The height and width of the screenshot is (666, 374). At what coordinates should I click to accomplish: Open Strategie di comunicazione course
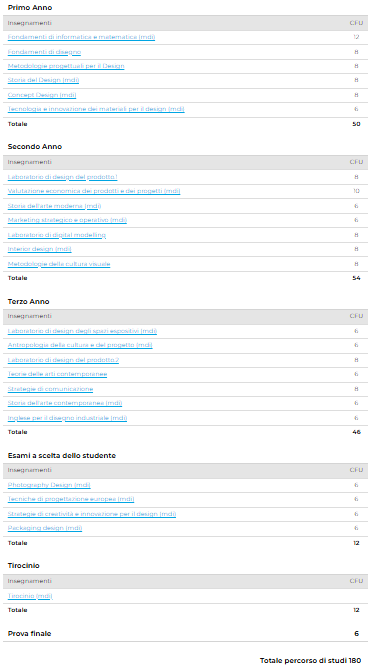50,389
